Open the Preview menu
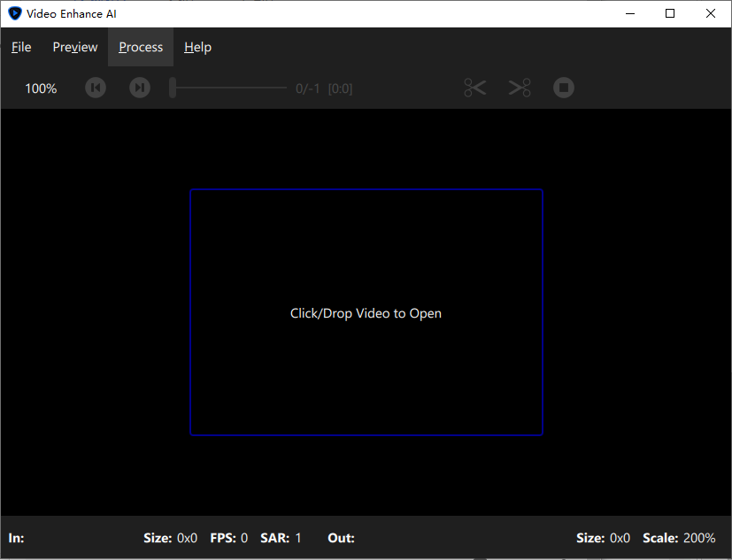 click(x=74, y=47)
